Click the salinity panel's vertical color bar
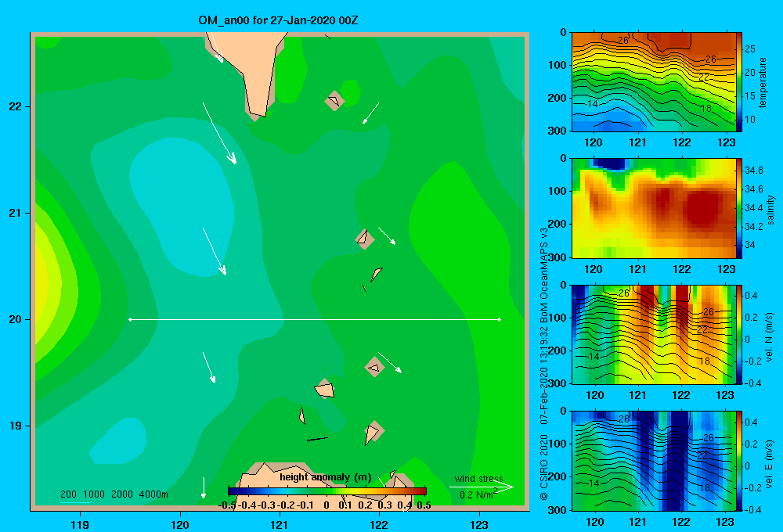 tap(739, 208)
